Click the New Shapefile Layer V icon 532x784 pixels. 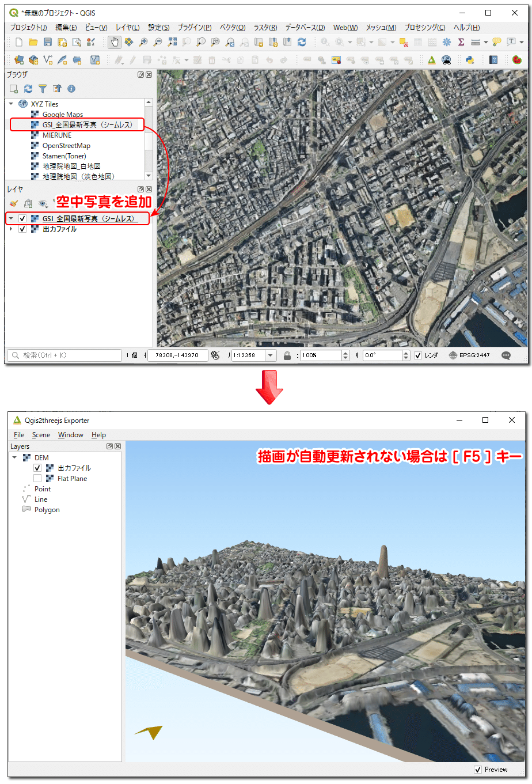pyautogui.click(x=48, y=60)
